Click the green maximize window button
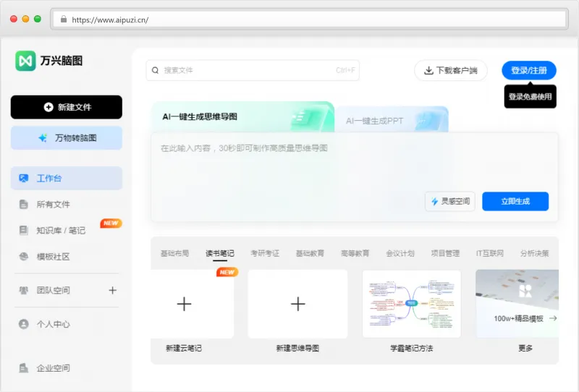The image size is (579, 392). coord(38,19)
